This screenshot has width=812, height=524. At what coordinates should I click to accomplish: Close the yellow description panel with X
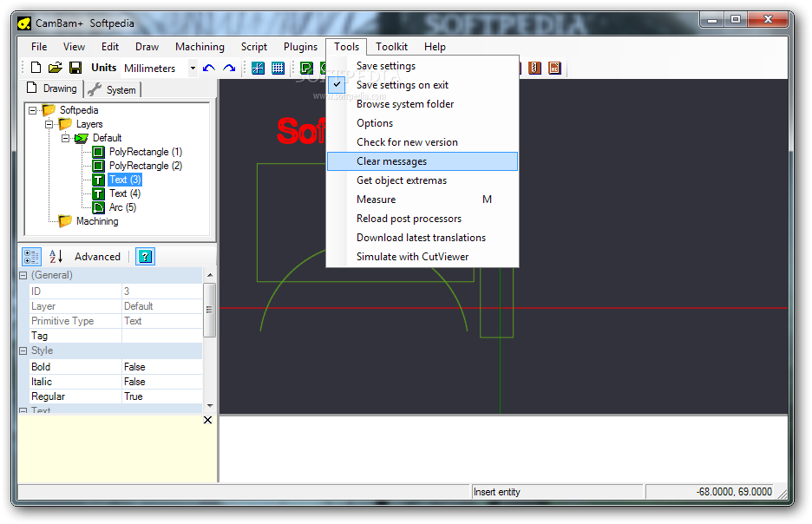tap(207, 420)
